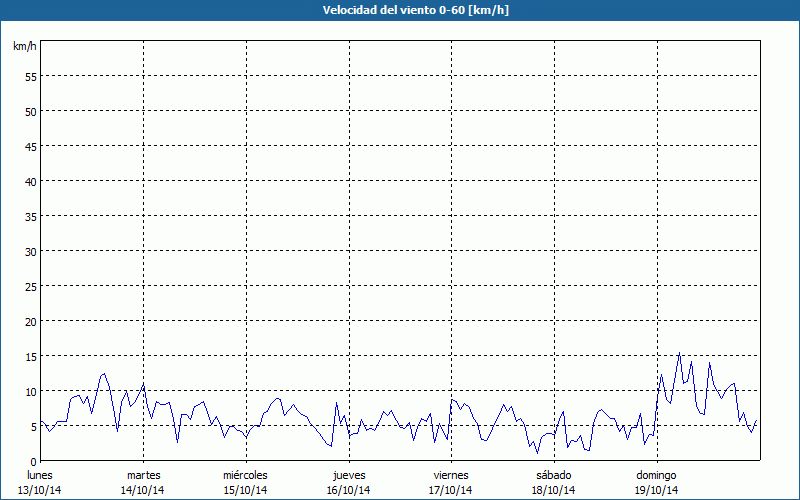800x500 pixels.
Task: Click the 13/10/14 date label
Action: coord(40,490)
